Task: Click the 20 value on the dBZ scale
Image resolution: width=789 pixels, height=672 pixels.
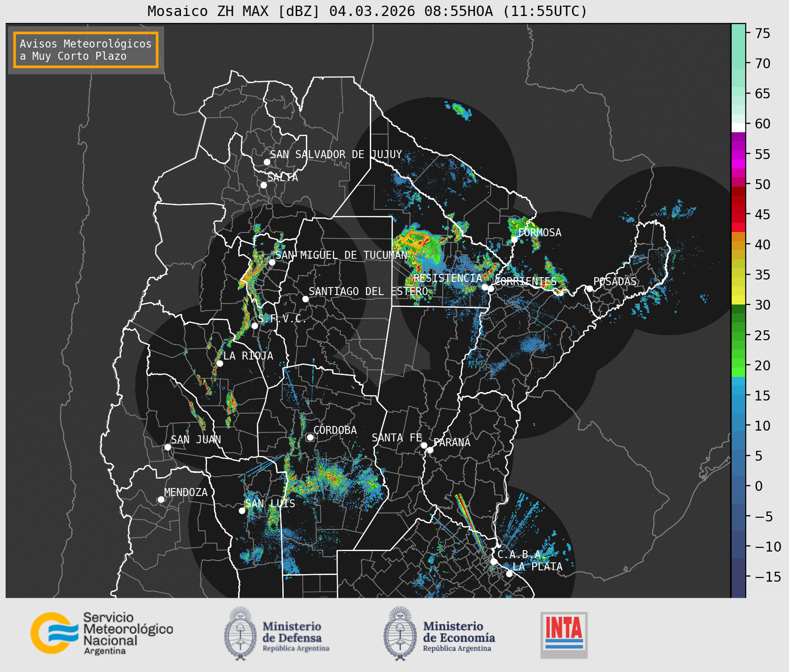Action: coord(763,365)
